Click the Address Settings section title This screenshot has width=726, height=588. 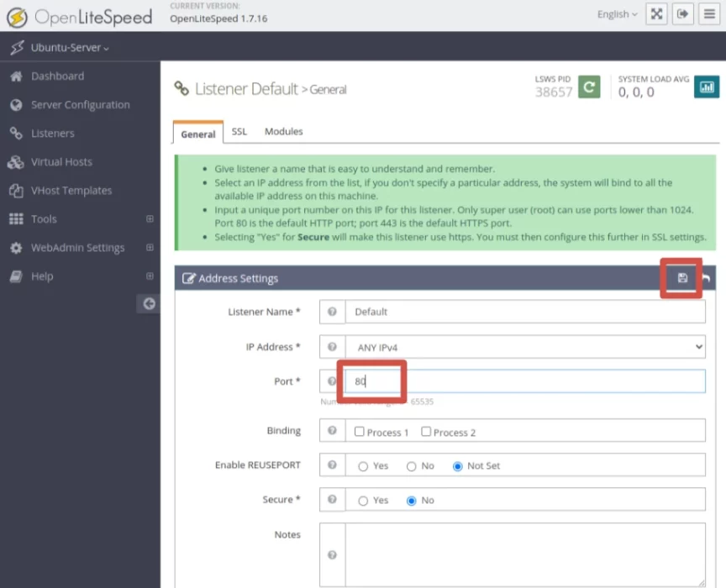[x=238, y=278]
